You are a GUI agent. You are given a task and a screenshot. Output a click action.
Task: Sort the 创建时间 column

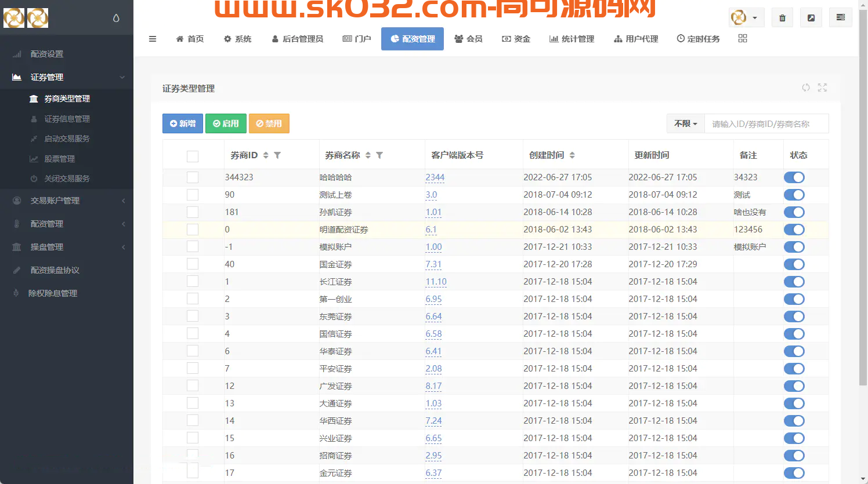(x=572, y=155)
